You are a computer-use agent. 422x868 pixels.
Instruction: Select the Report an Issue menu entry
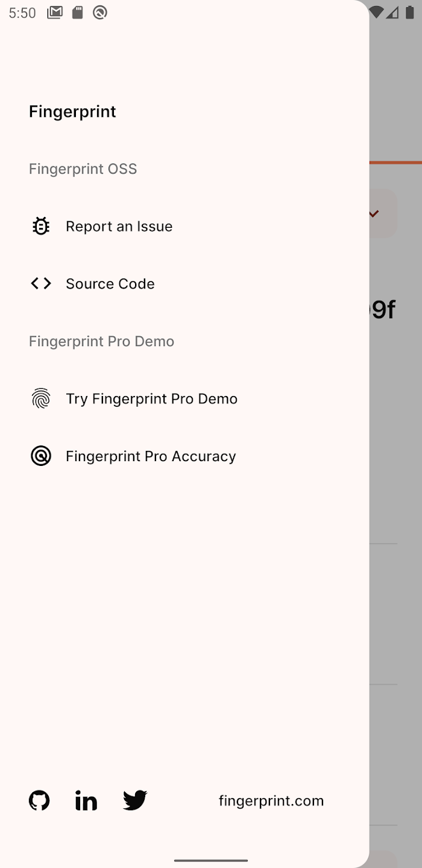(x=184, y=226)
